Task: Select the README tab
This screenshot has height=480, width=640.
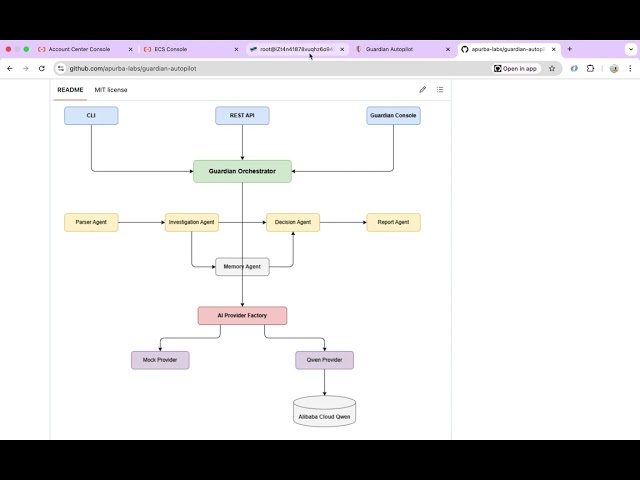Action: pos(70,90)
